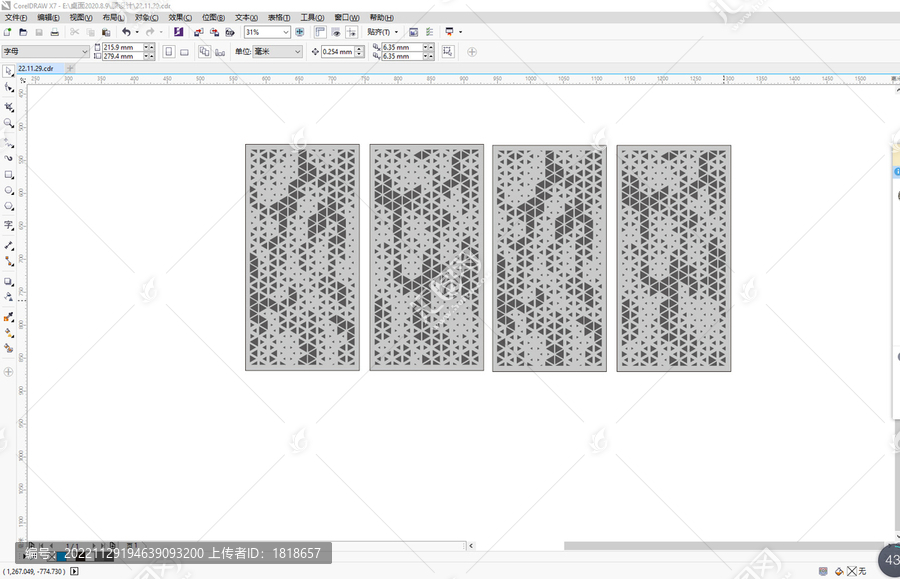900x579 pixels.
Task: Click the page width 215.9 mm field
Action: click(123, 47)
